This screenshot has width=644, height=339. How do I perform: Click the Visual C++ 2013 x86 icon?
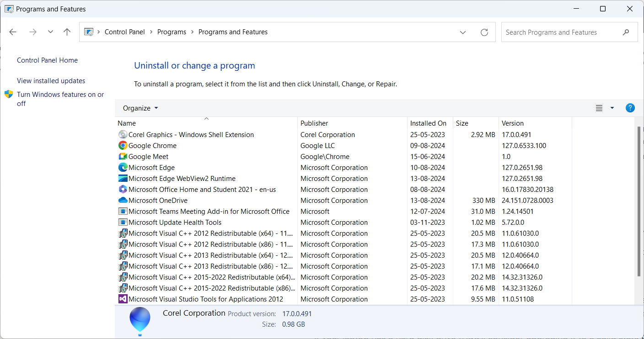123,266
